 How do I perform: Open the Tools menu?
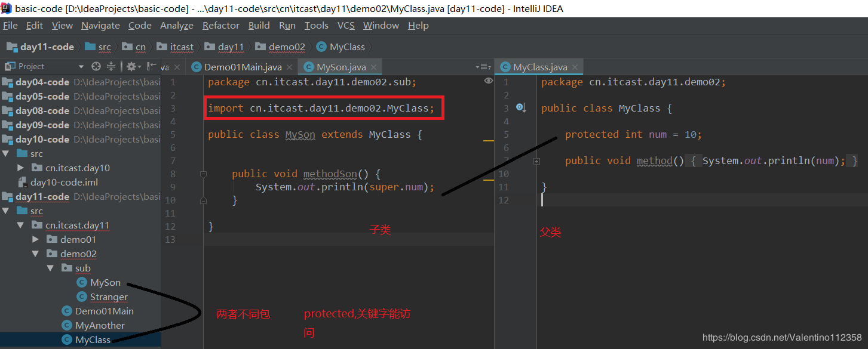pos(317,26)
